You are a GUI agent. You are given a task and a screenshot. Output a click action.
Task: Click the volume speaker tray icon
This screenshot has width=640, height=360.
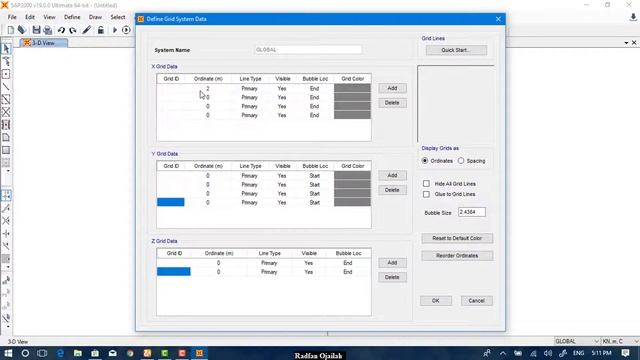(547, 353)
